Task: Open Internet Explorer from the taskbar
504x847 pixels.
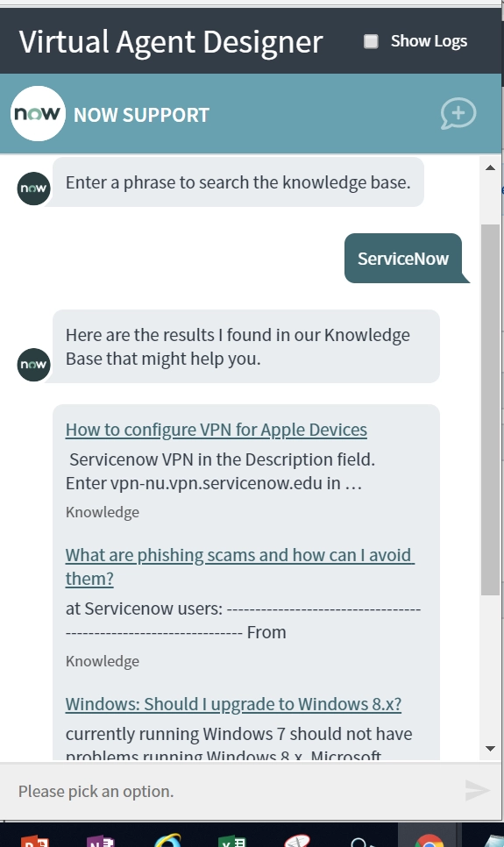Action: tap(167, 841)
